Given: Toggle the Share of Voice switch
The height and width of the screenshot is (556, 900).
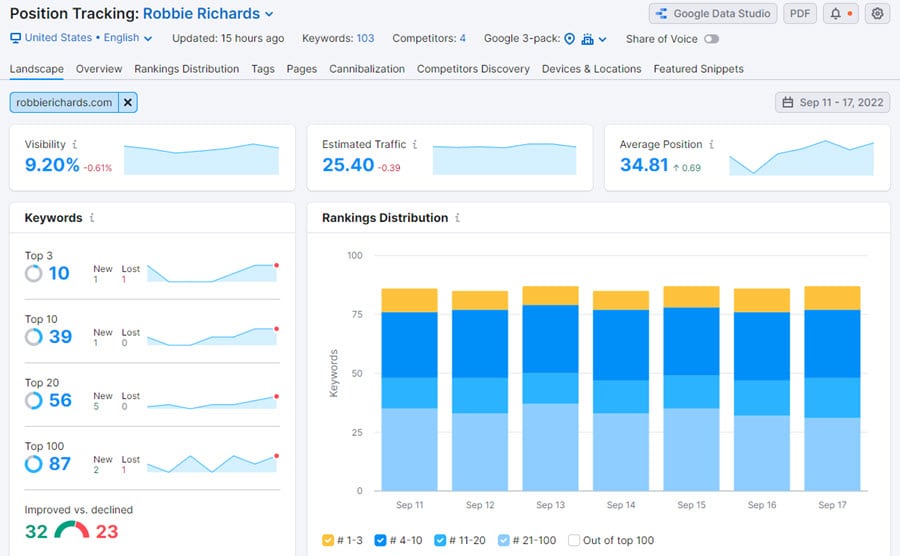Looking at the screenshot, I should 711,39.
